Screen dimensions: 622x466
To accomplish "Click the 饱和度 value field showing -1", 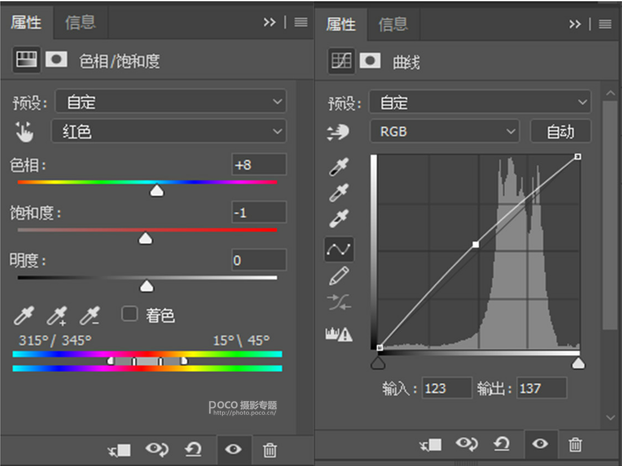I will point(259,213).
